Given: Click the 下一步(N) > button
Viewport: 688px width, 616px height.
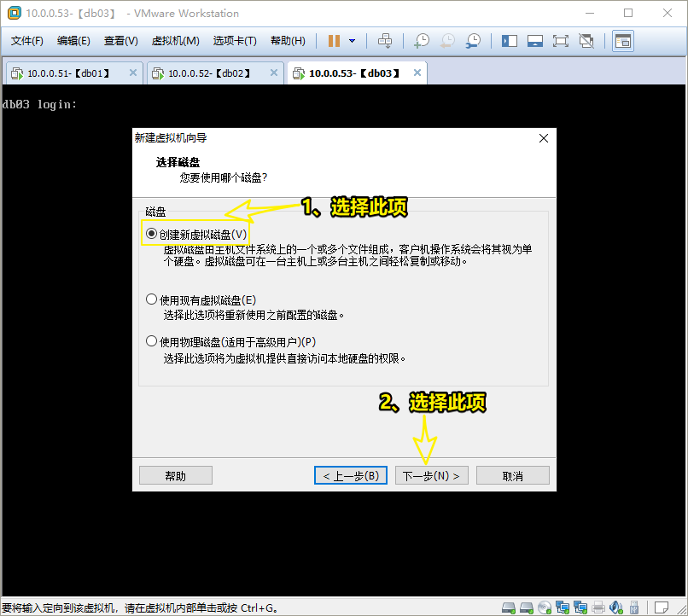Looking at the screenshot, I should click(x=431, y=475).
